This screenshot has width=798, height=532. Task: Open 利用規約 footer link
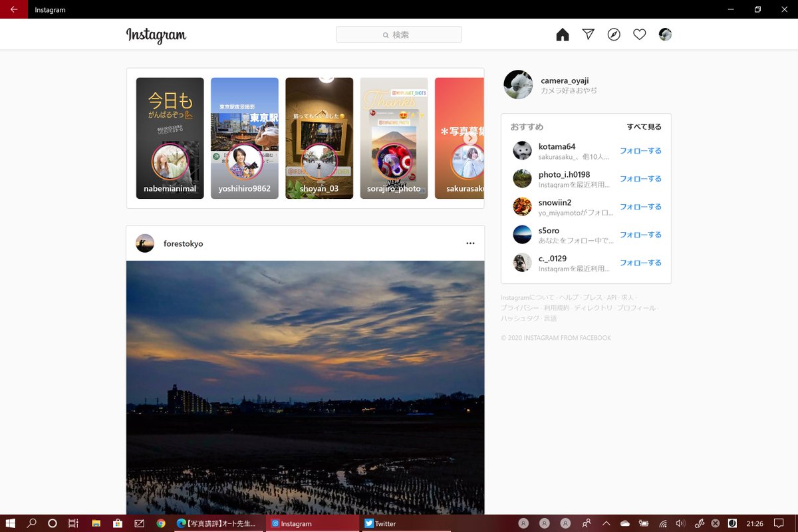coord(557,308)
